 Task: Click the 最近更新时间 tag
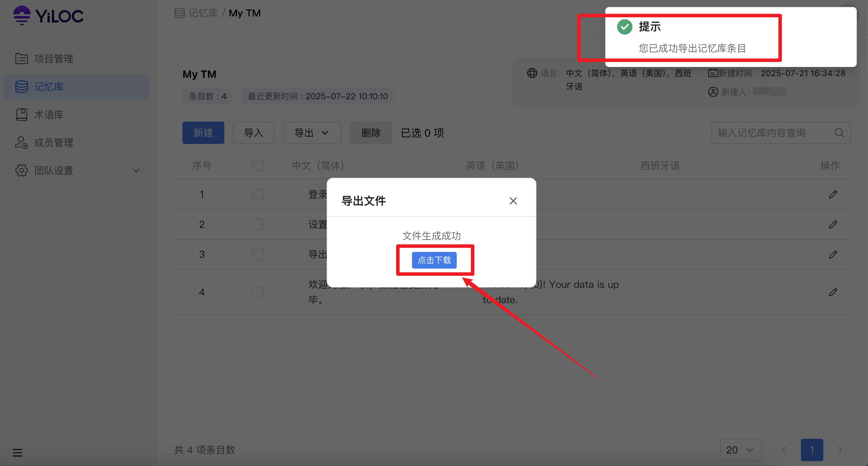pyautogui.click(x=318, y=96)
